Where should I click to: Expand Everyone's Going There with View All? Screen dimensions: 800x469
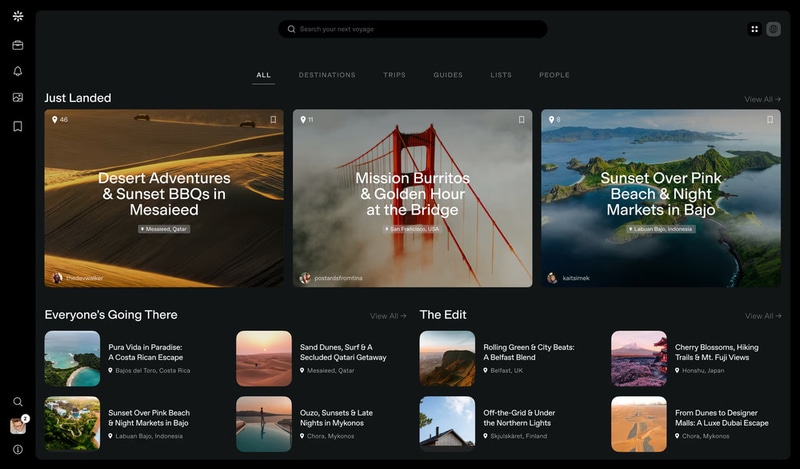[x=388, y=316]
